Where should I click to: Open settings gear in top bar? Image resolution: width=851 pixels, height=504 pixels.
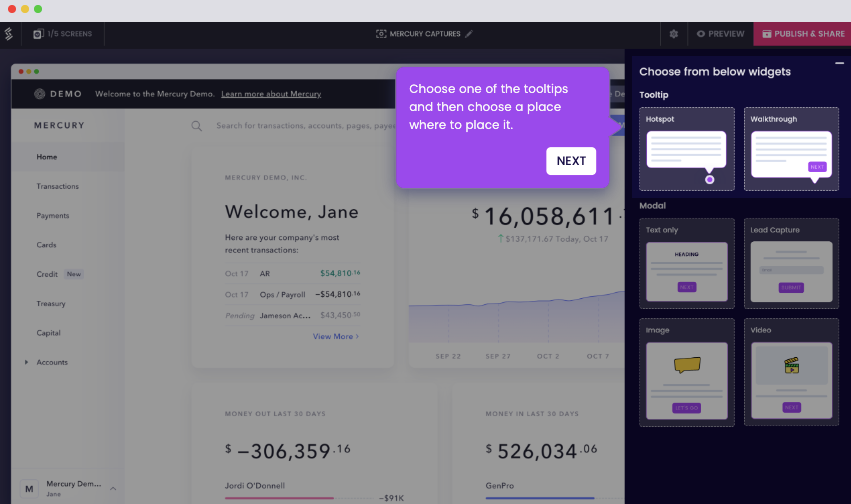(674, 34)
